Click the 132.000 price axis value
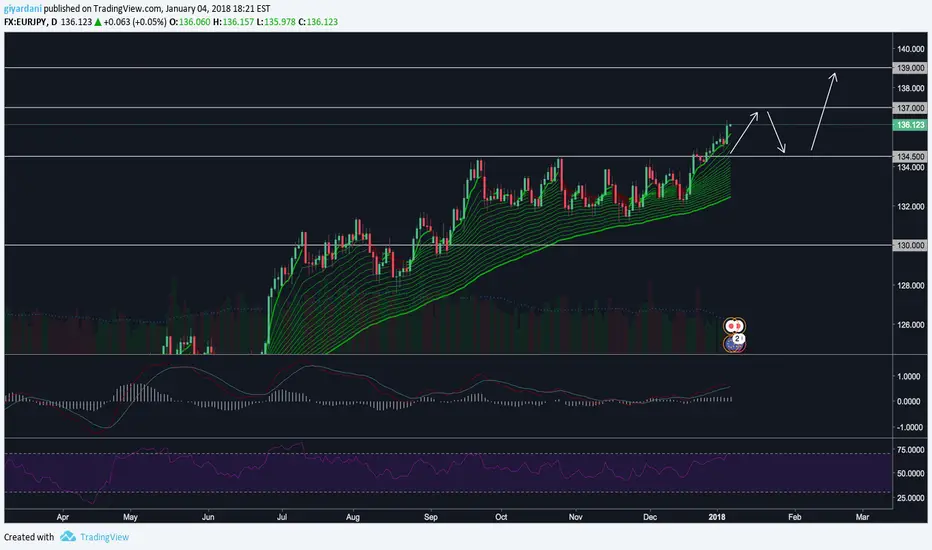The width and height of the screenshot is (932, 550). [x=911, y=206]
